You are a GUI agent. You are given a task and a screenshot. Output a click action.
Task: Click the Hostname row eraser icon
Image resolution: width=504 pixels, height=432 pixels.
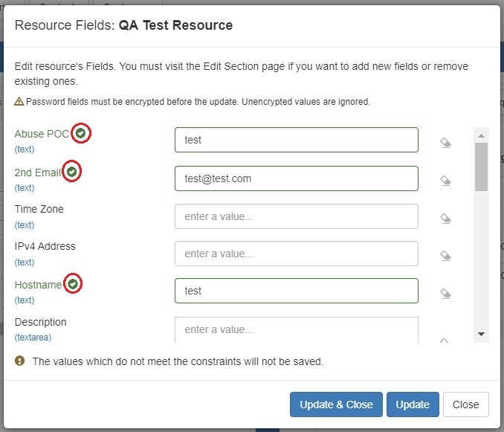pyautogui.click(x=445, y=293)
